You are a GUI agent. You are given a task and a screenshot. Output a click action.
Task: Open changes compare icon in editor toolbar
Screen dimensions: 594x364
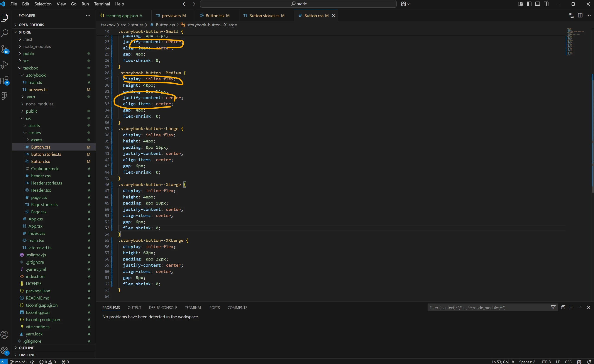pyautogui.click(x=572, y=15)
